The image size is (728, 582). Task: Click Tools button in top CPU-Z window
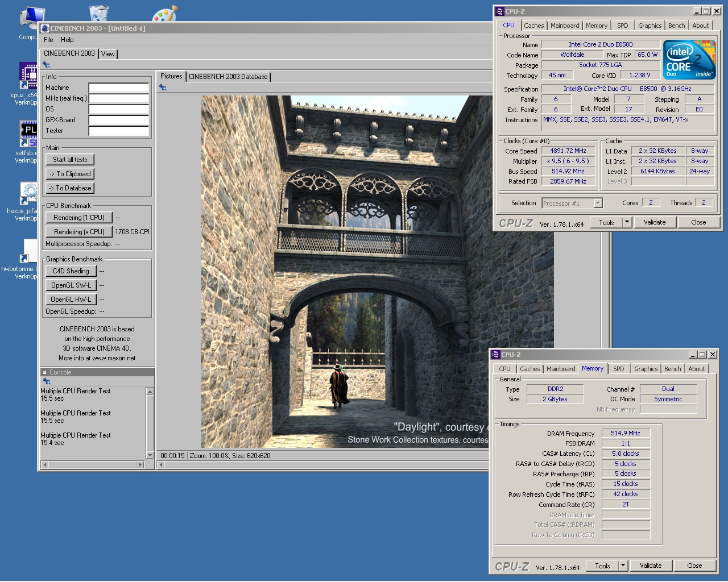tap(606, 222)
